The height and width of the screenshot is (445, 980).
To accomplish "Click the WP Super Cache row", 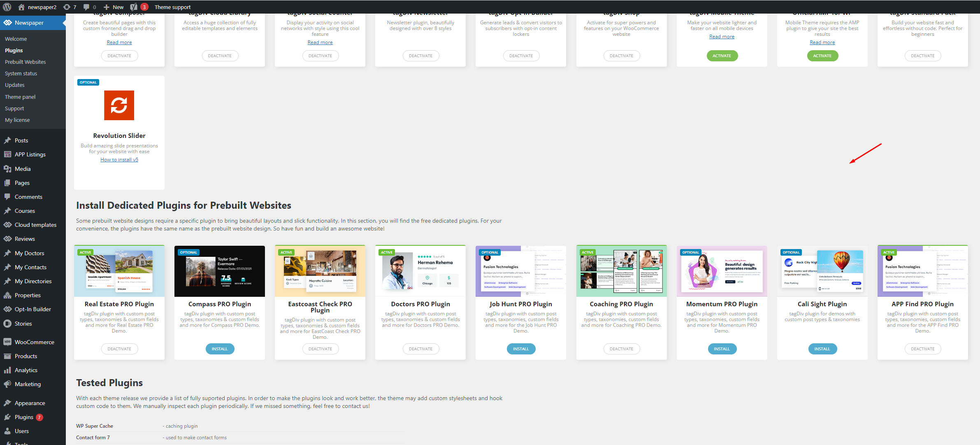I will (x=240, y=426).
